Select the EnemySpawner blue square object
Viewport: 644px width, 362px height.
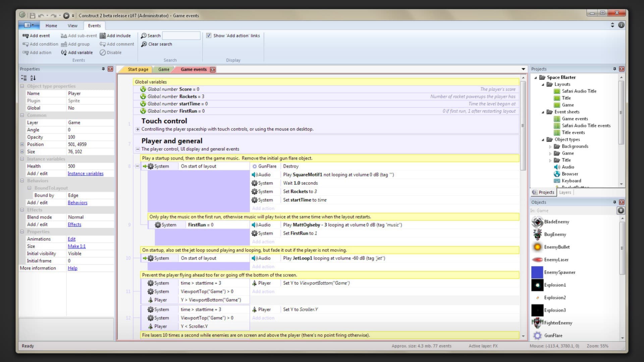coord(537,272)
